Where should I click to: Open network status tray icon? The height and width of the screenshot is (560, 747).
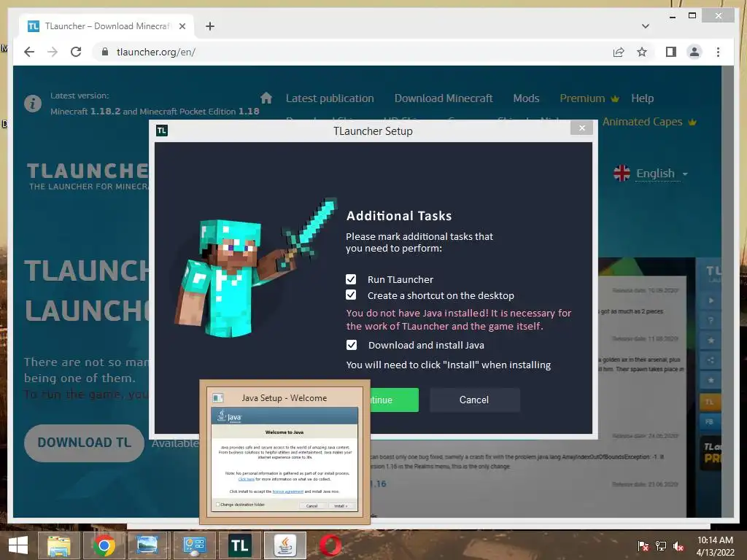pyautogui.click(x=661, y=545)
